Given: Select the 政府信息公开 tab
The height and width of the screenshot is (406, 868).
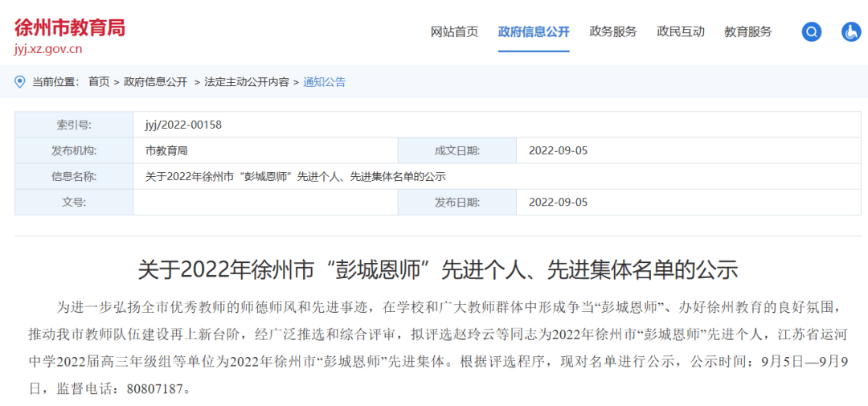Looking at the screenshot, I should tap(534, 31).
